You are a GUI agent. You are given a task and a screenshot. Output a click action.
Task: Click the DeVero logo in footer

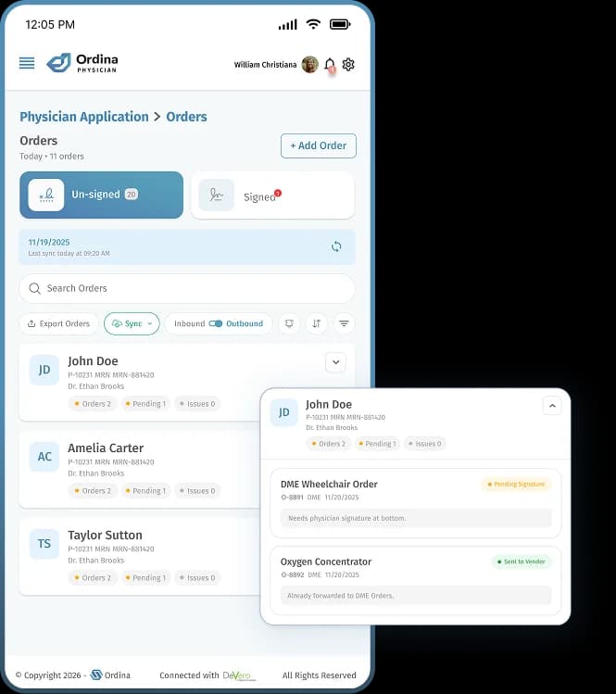tap(239, 675)
